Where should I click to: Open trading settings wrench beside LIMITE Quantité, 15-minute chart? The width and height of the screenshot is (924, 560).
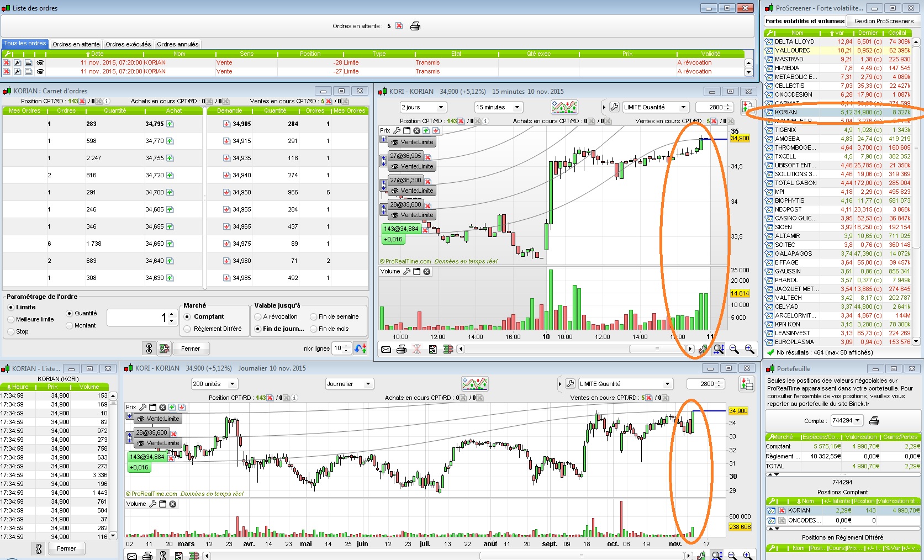pyautogui.click(x=614, y=107)
